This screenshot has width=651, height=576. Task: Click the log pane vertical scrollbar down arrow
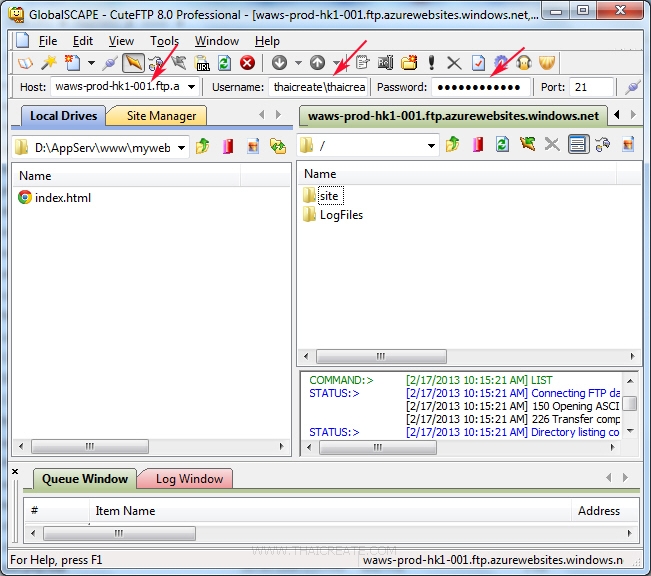click(x=630, y=431)
